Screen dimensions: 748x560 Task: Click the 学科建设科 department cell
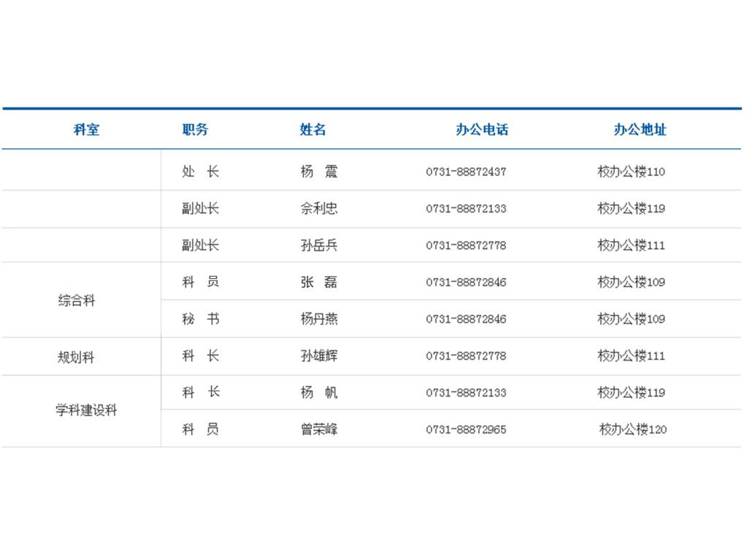[86, 410]
